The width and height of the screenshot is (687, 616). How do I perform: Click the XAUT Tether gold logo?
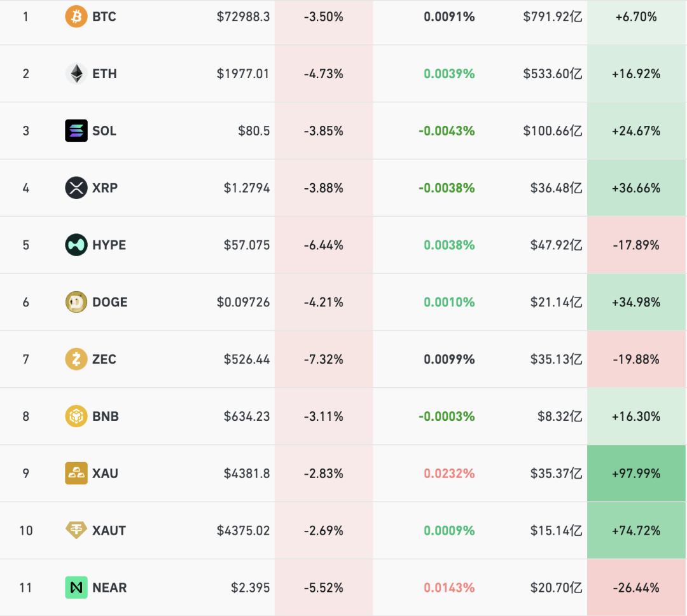pyautogui.click(x=76, y=530)
